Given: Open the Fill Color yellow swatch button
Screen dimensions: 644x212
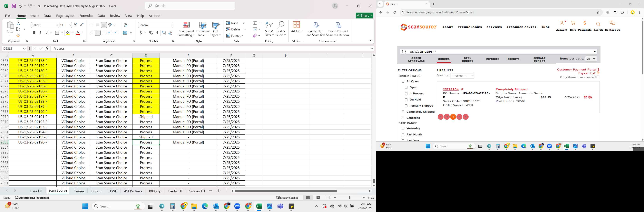Looking at the screenshot, I should pos(68,33).
